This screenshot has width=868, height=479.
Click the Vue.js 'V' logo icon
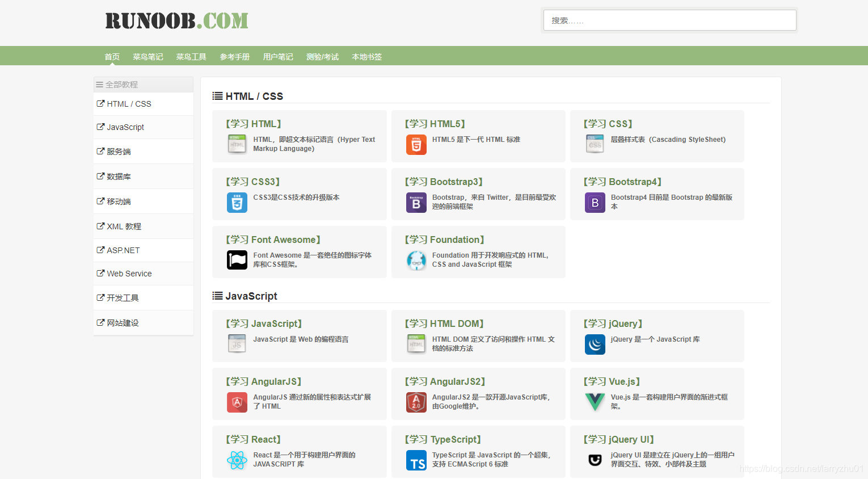(x=595, y=402)
